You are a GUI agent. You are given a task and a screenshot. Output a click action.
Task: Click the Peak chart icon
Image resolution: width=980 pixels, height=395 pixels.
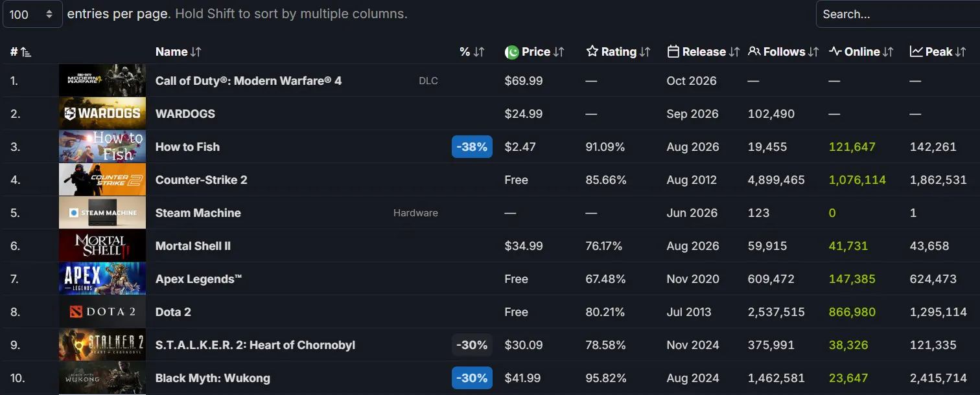[x=916, y=52]
